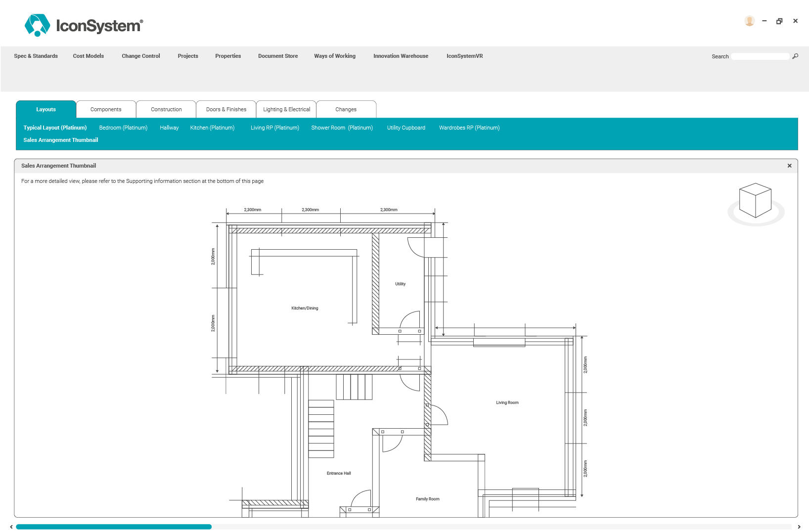Click the IconSystem logo
Viewport: 809px width, 532px height.
pos(84,25)
